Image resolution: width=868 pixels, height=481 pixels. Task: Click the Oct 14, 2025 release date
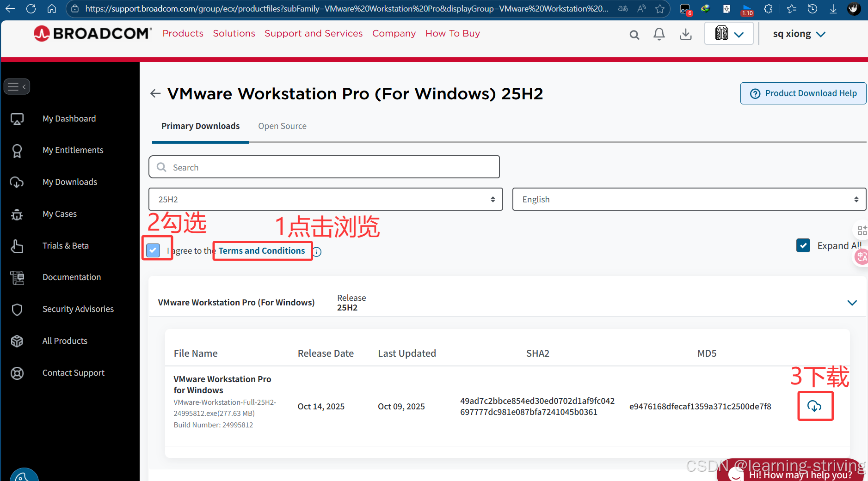tap(321, 407)
